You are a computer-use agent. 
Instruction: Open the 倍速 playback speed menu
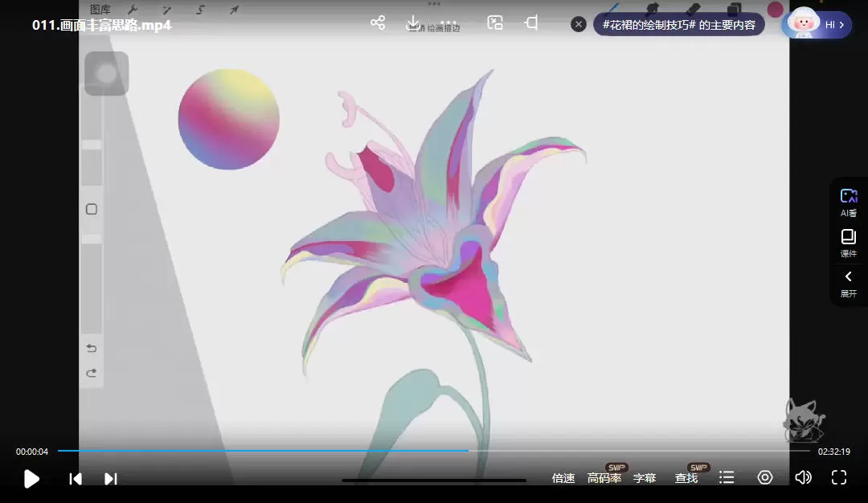pos(563,478)
